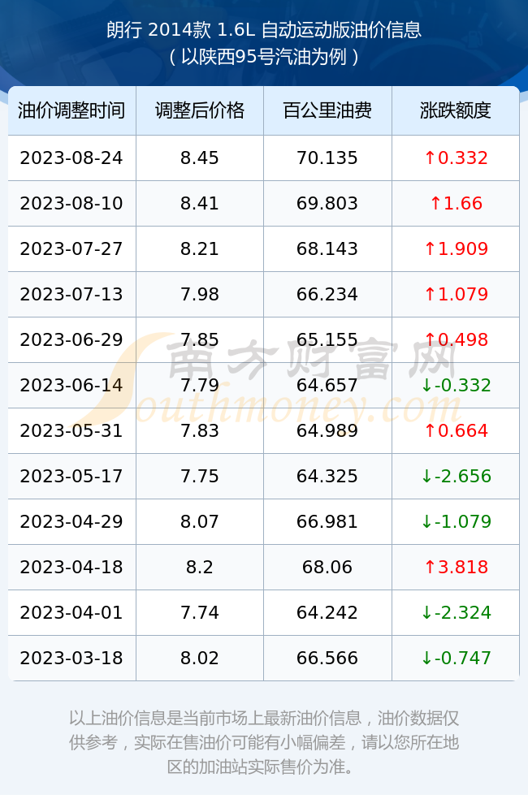Click the green down arrow -0.332
The height and width of the screenshot is (812, 528).
coord(426,385)
